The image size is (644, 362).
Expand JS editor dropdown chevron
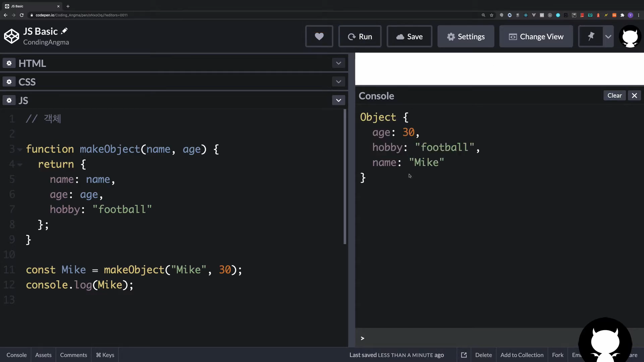pos(338,100)
